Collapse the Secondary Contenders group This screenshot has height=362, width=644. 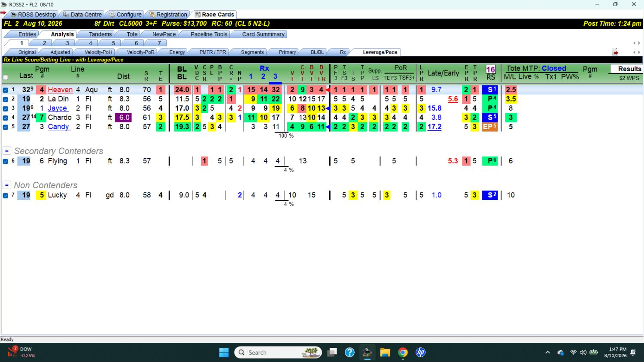pyautogui.click(x=7, y=151)
